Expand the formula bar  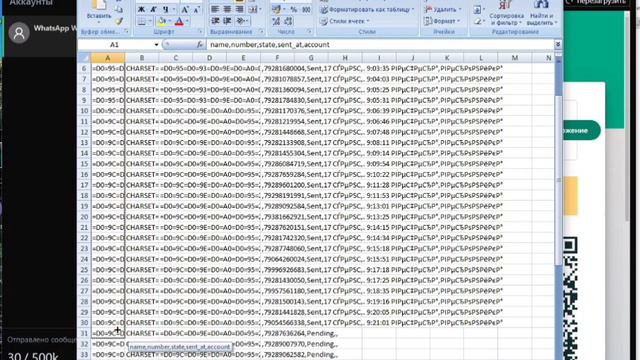tap(558, 44)
